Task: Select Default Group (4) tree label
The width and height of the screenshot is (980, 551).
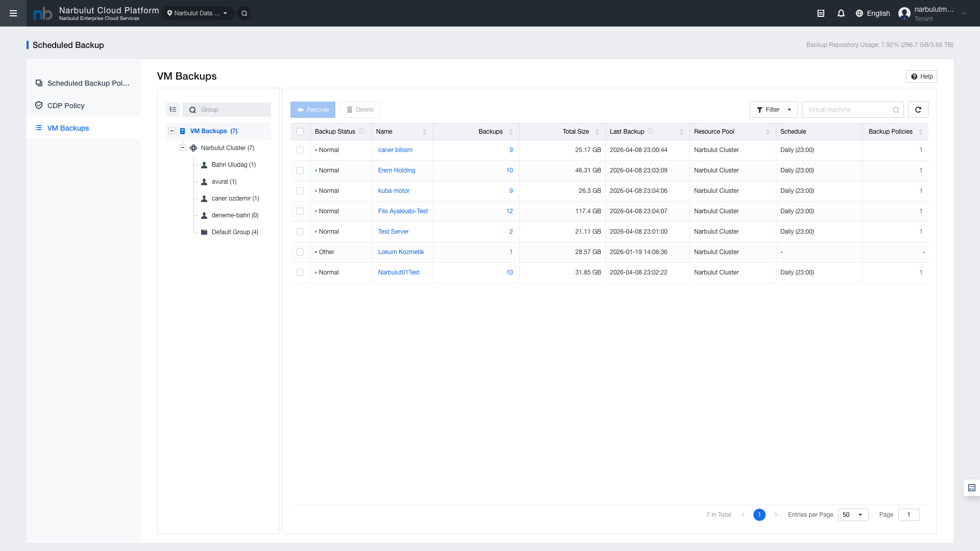Action: (235, 232)
